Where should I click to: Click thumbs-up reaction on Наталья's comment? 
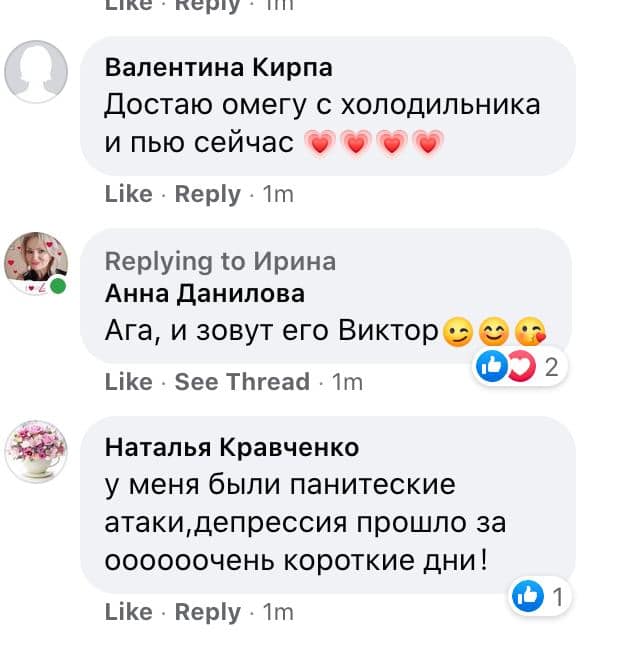(528, 596)
